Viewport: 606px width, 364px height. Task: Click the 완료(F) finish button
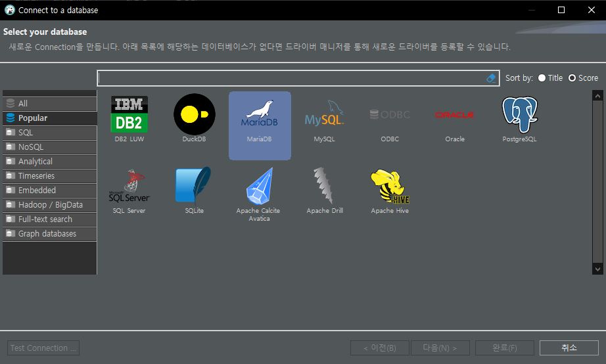pos(505,348)
